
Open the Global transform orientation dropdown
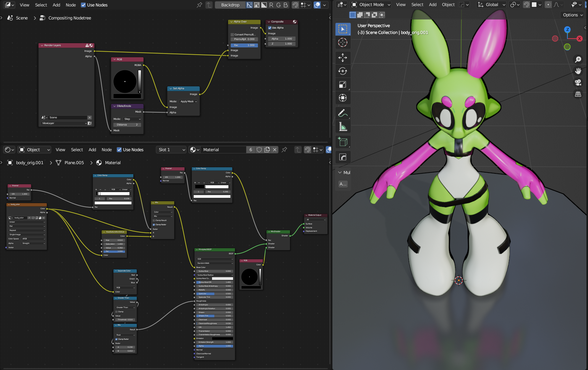pyautogui.click(x=491, y=5)
